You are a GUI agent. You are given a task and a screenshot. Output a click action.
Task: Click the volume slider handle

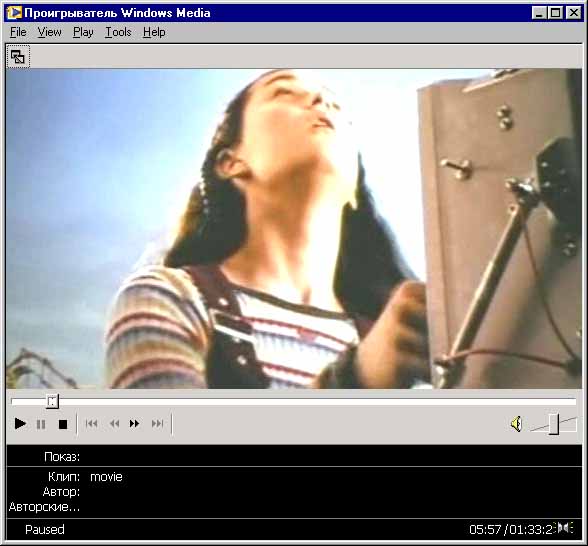click(x=554, y=424)
